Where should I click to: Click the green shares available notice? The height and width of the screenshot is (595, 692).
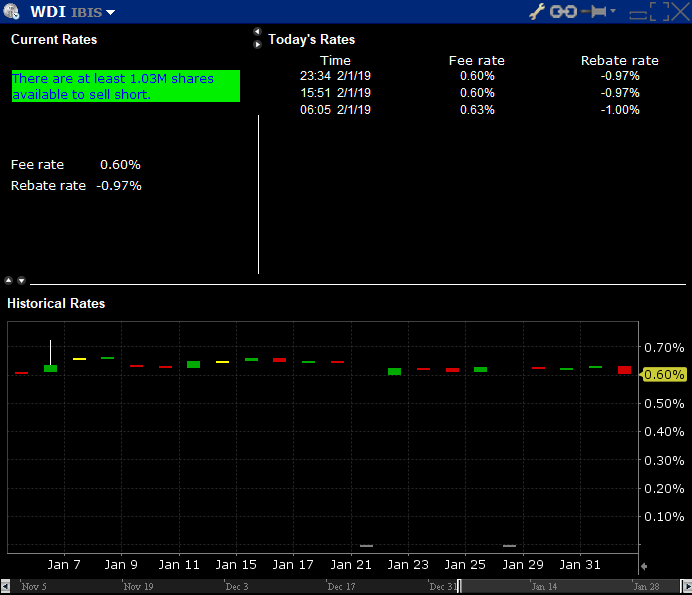[126, 86]
